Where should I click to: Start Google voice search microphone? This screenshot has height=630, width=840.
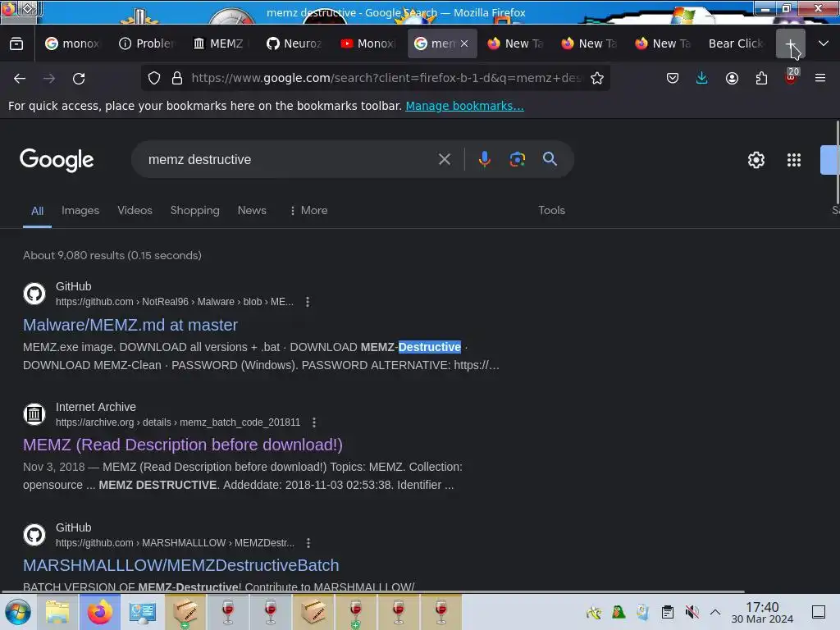pyautogui.click(x=484, y=159)
